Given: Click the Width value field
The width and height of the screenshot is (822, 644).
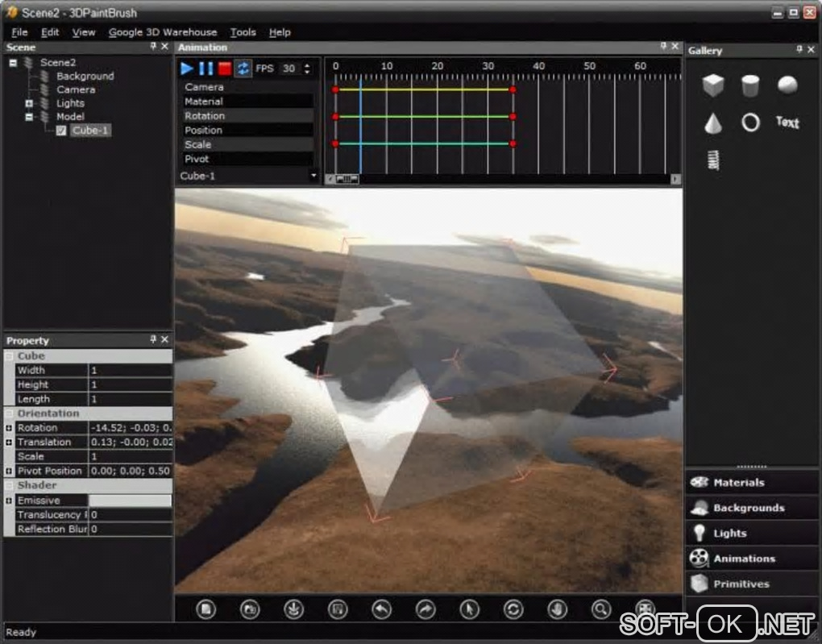Looking at the screenshot, I should tap(131, 370).
